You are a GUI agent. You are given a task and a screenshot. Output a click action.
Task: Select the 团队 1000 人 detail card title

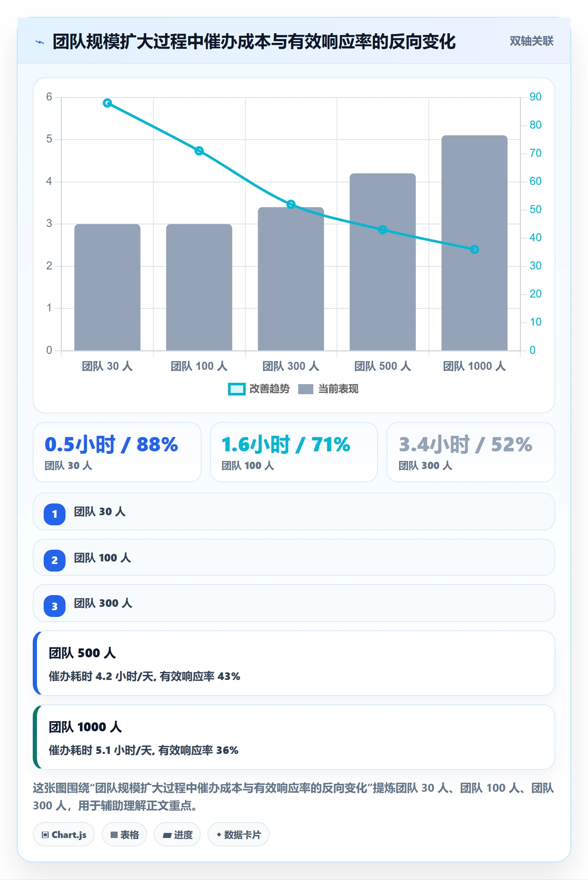coord(85,727)
